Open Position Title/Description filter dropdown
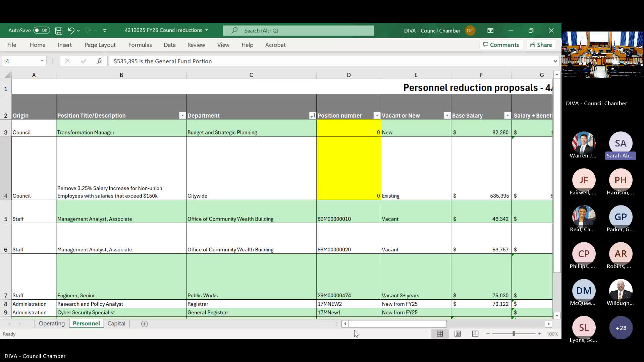 182,116
